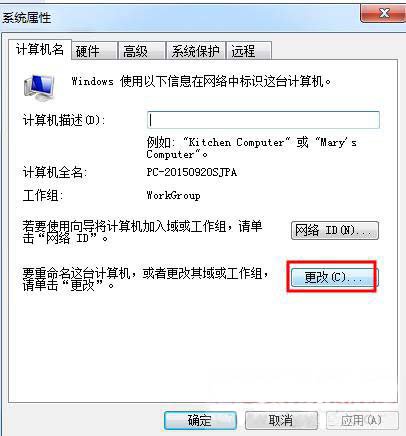Click the WorkGroup value text
This screenshot has width=406, height=436.
[173, 195]
